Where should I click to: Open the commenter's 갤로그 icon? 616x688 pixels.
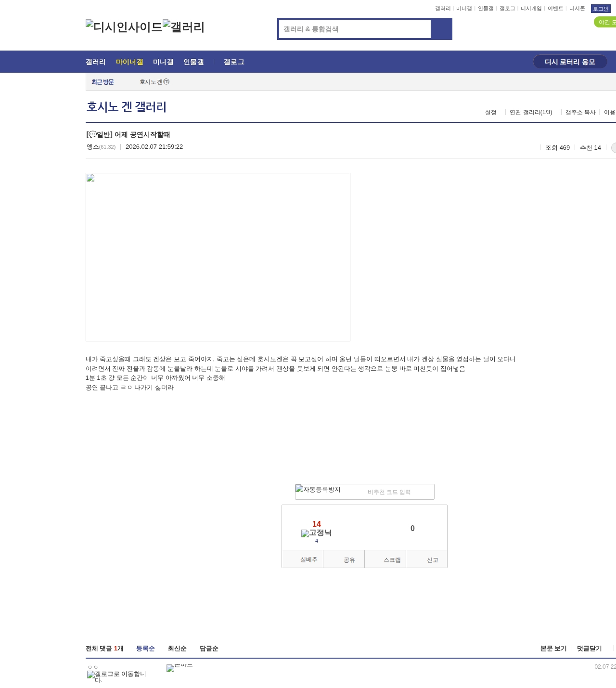116,677
